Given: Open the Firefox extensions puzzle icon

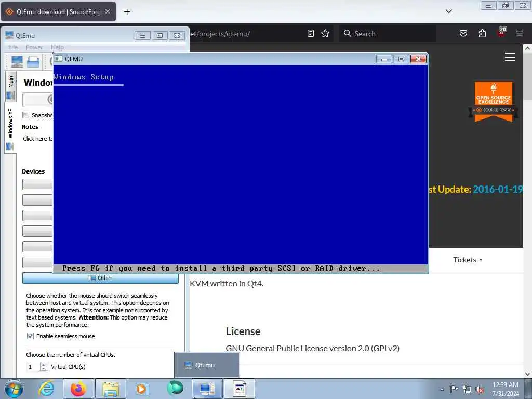Looking at the screenshot, I should (x=482, y=33).
